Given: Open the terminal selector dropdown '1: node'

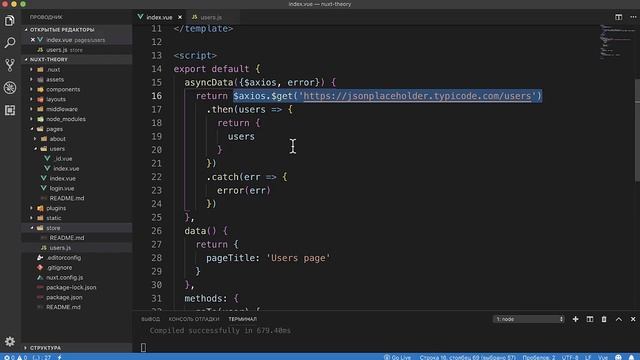Looking at the screenshot, I should [529, 319].
